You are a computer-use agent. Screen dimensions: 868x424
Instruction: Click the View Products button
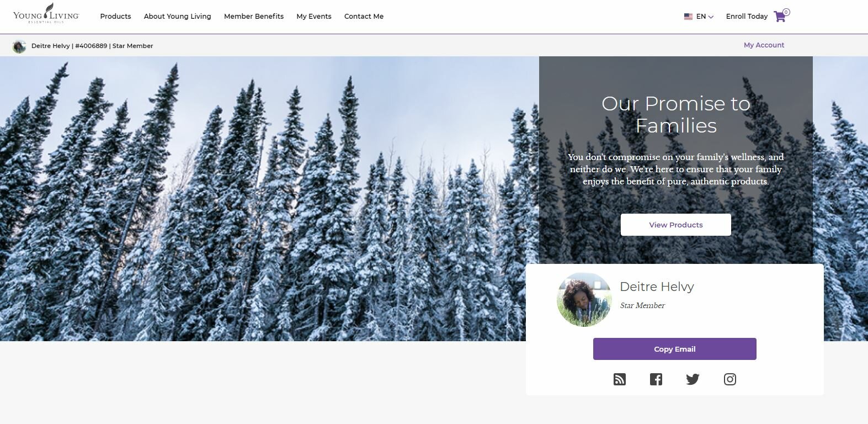coord(676,225)
